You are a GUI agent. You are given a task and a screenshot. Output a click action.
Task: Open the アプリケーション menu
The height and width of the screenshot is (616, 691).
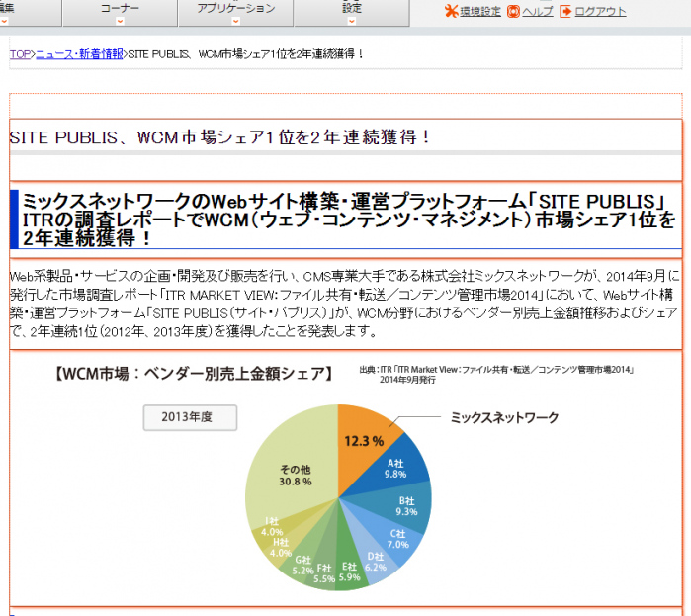pyautogui.click(x=235, y=12)
